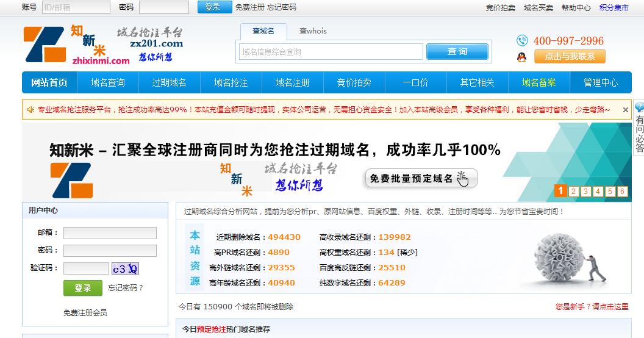Open 免费注册 link in top bar
Image resolution: width=644 pixels, height=338 pixels.
[249, 7]
